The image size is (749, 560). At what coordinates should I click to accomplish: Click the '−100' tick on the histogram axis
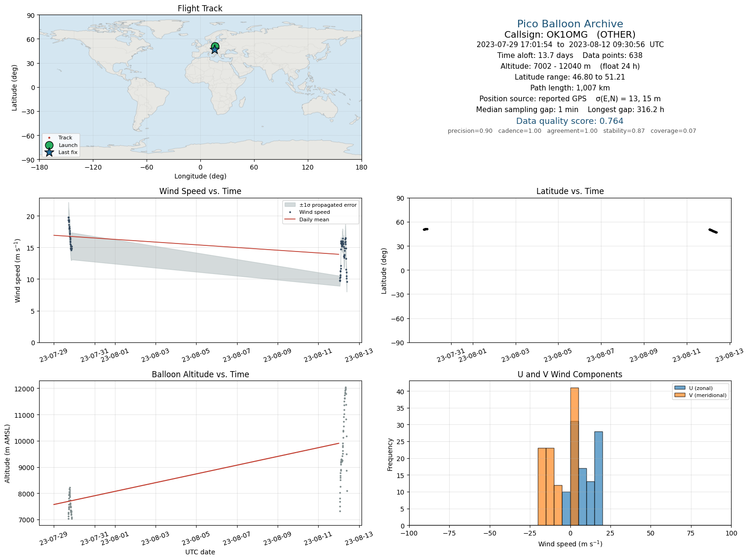pos(409,533)
